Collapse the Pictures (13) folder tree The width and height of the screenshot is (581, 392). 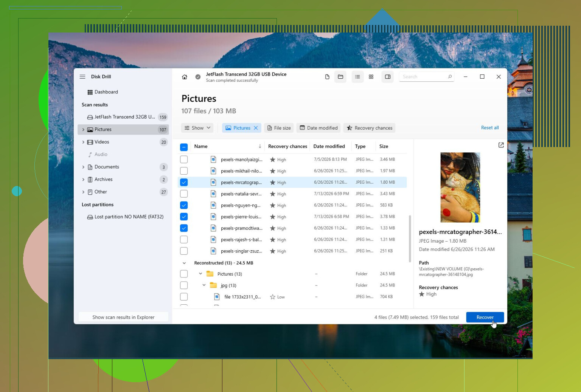pyautogui.click(x=200, y=274)
